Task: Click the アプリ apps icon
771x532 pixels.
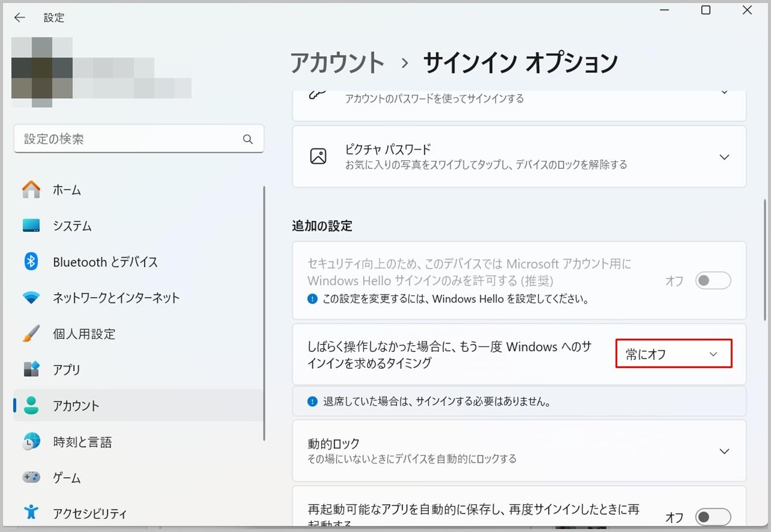Action: tap(31, 369)
